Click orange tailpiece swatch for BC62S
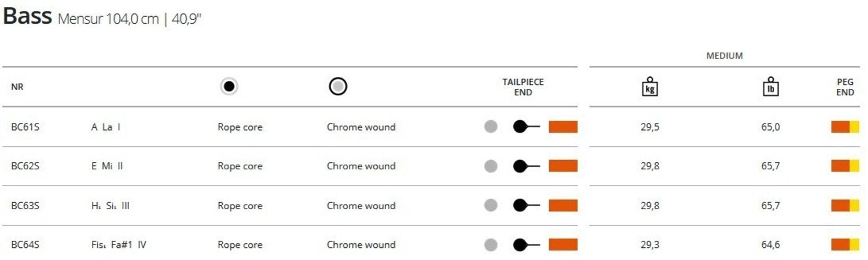868x260 pixels. pos(563,166)
